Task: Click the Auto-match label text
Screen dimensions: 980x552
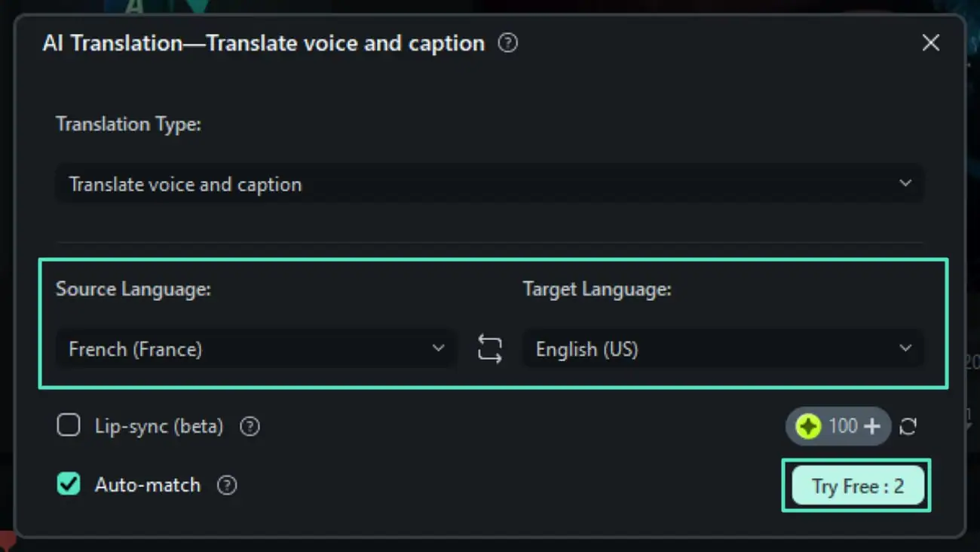Action: (148, 485)
